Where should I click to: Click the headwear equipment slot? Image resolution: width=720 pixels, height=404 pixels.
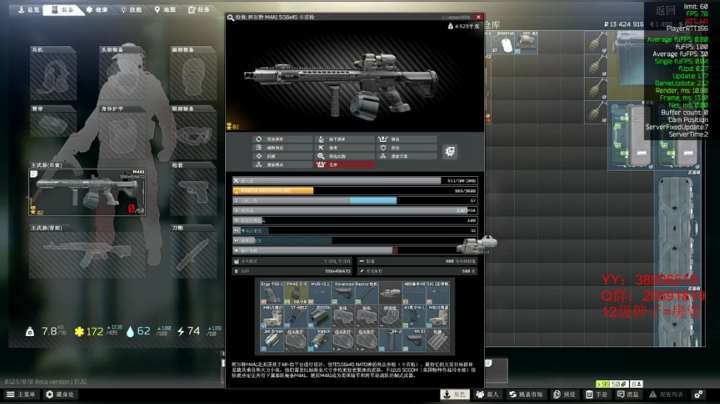[x=123, y=73]
